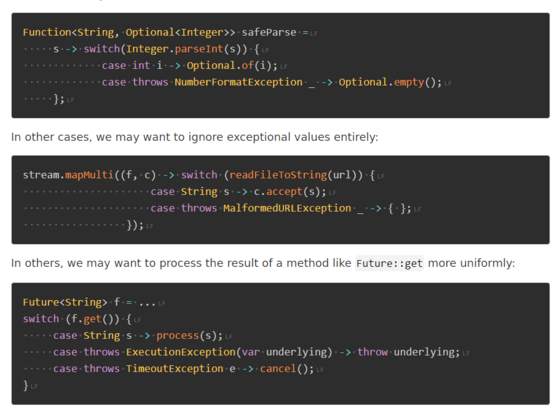Click the closing '});' of mapMulti block

135,225
